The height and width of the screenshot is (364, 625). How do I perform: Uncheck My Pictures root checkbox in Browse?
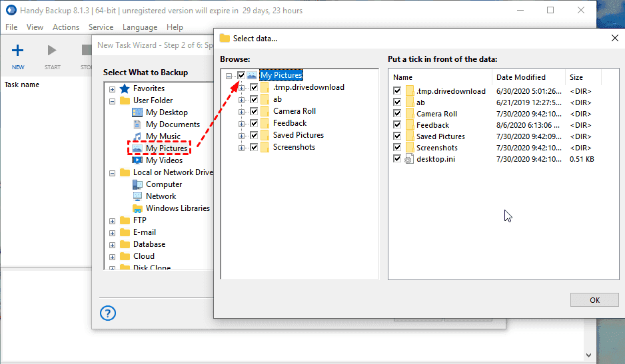(241, 75)
